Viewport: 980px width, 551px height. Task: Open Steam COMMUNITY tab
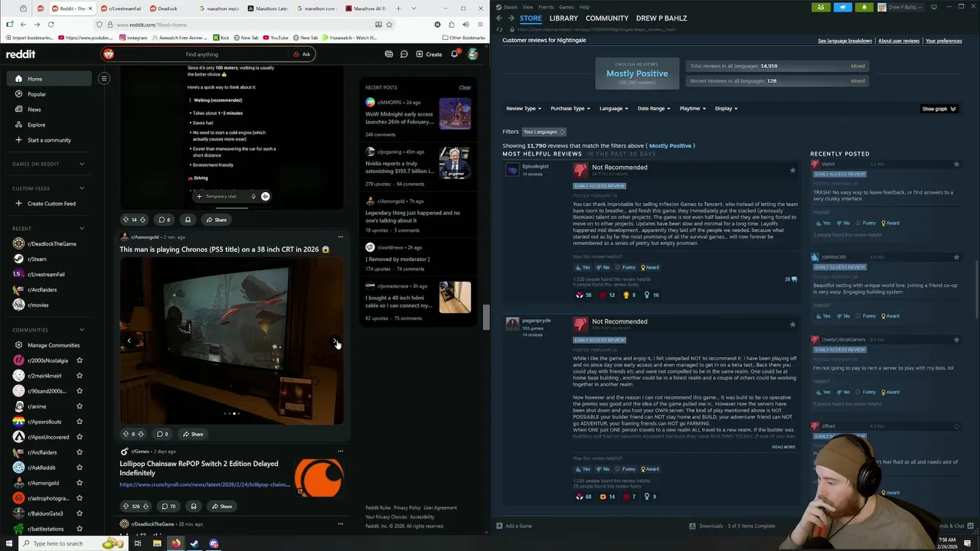click(x=607, y=18)
